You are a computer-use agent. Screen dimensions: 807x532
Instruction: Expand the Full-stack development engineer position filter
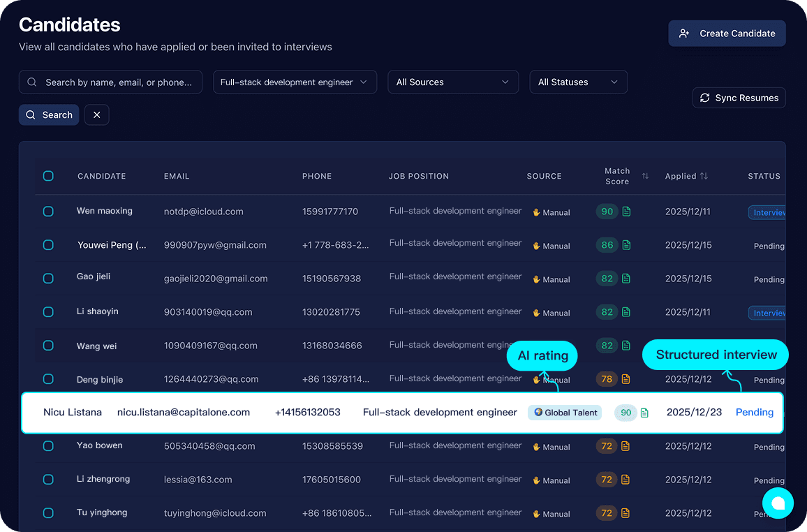294,82
